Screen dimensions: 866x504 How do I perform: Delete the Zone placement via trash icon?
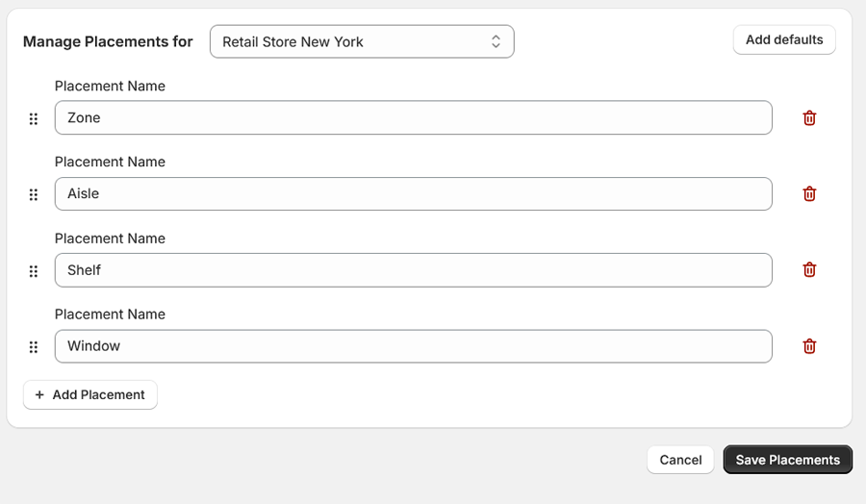click(809, 118)
